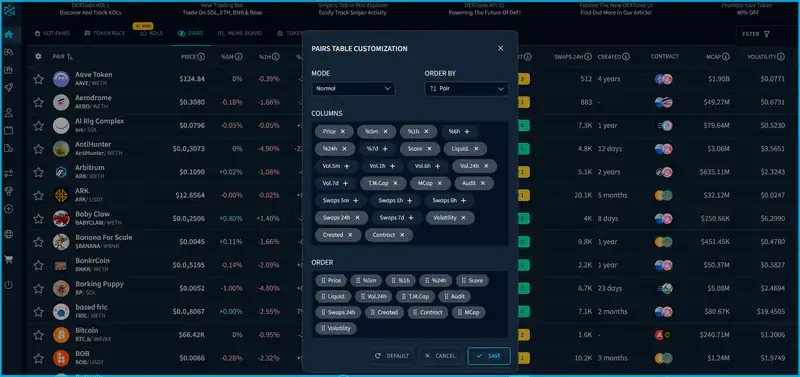Switch to the TOKEN RACE tab

pyautogui.click(x=105, y=33)
